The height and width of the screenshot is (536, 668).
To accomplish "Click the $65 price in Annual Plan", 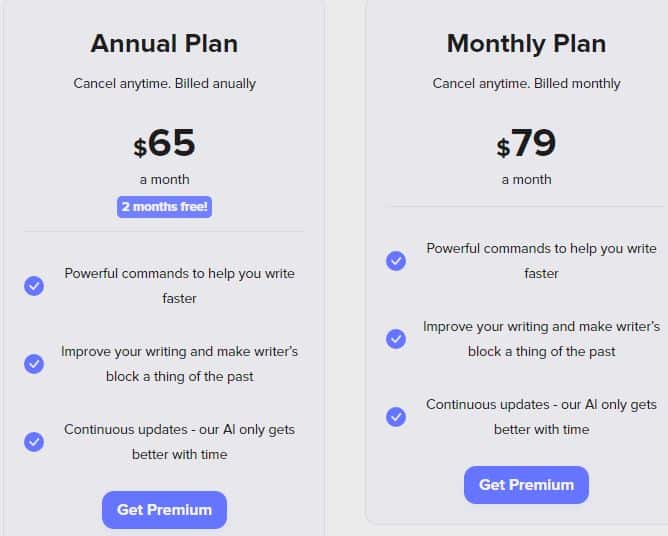I will (164, 143).
